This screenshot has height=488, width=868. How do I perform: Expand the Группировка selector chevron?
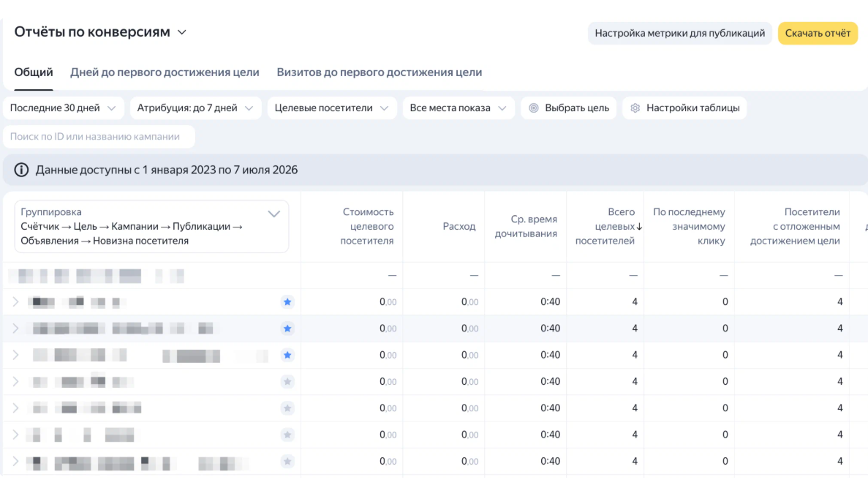click(x=273, y=214)
